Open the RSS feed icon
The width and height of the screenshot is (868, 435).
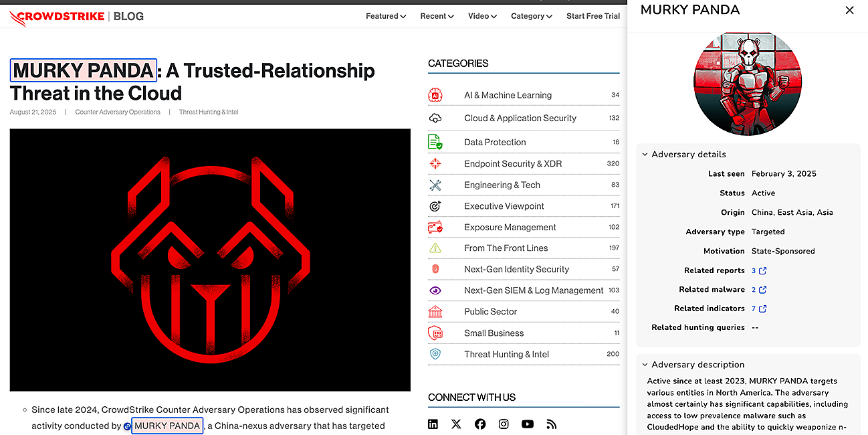[551, 424]
